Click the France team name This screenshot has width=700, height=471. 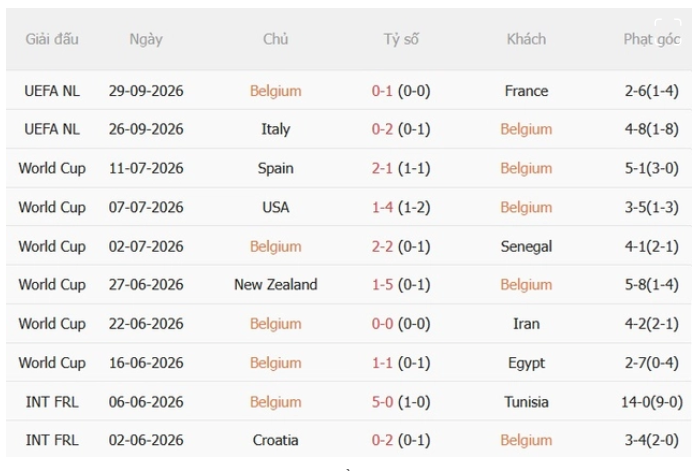coord(526,91)
